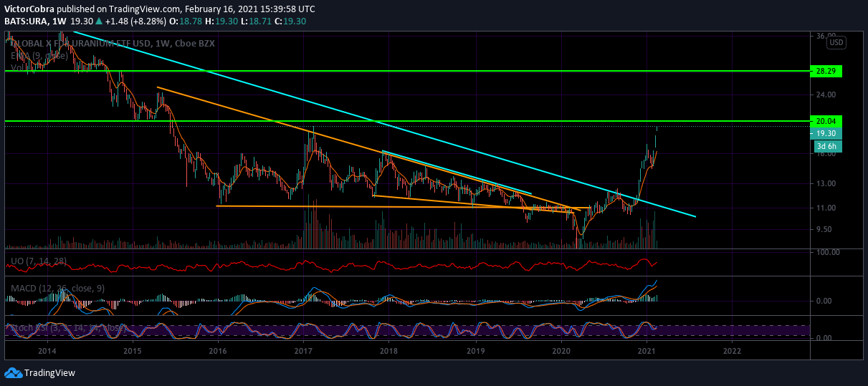The image size is (868, 386).
Task: Click the 2022 year on time axis
Action: pyautogui.click(x=733, y=352)
